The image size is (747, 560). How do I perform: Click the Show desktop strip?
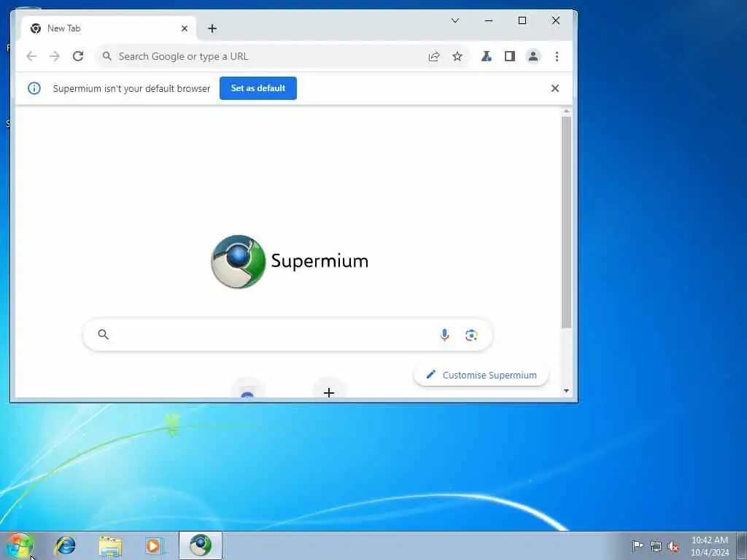coord(742,545)
